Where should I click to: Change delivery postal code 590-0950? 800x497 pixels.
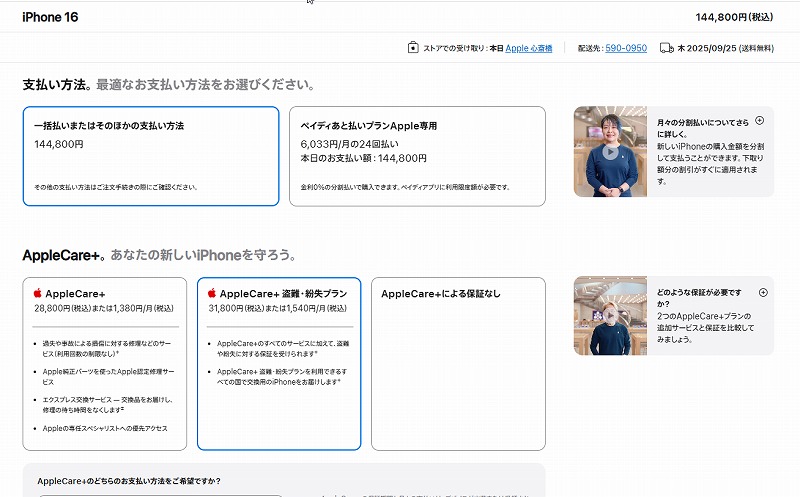pyautogui.click(x=626, y=48)
